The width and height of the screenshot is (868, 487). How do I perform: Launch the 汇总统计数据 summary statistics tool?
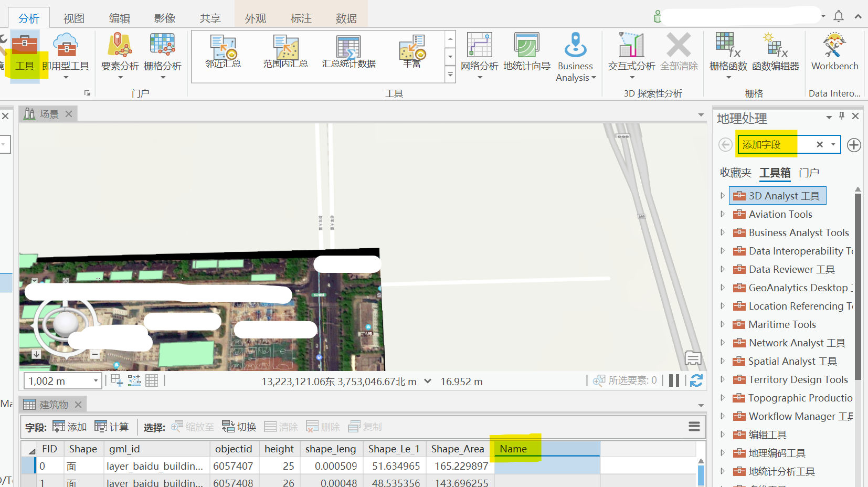pyautogui.click(x=349, y=51)
